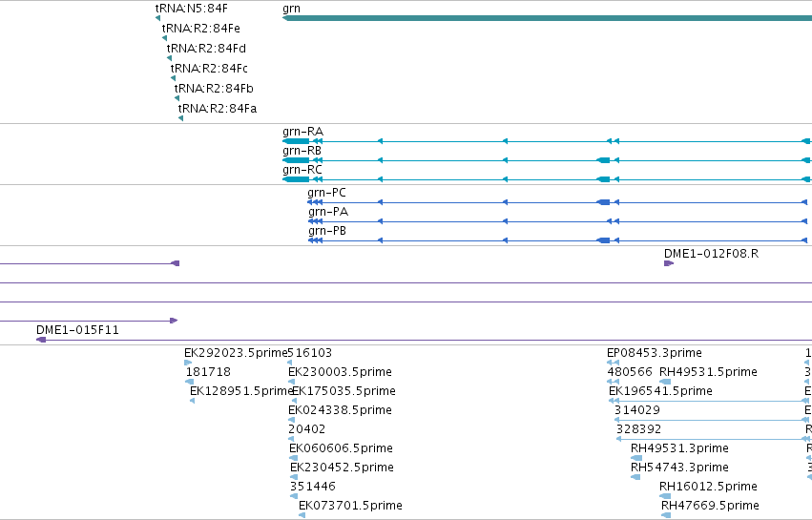812x520 pixels.
Task: Open the EK230003.5prime EST label
Action: tap(340, 372)
